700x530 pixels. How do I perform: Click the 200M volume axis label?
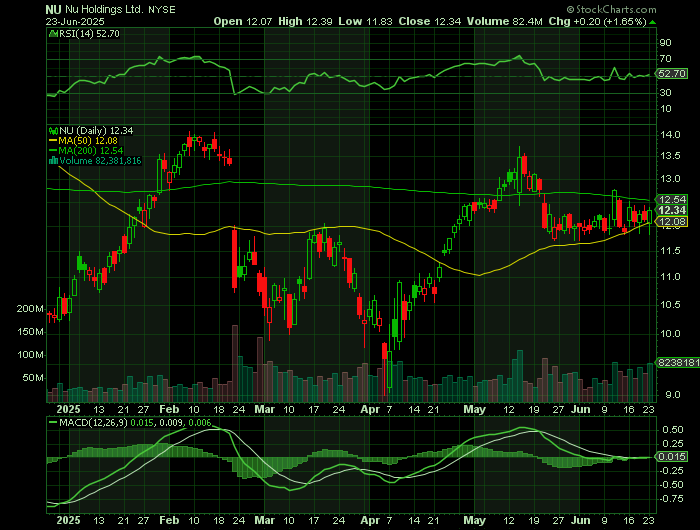30,309
